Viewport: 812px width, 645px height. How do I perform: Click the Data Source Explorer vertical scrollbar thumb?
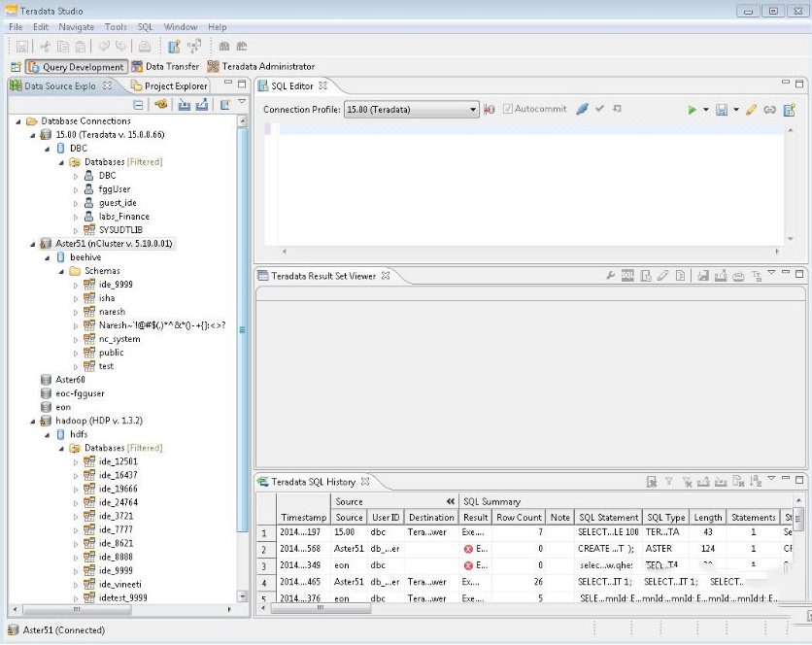tap(242, 329)
